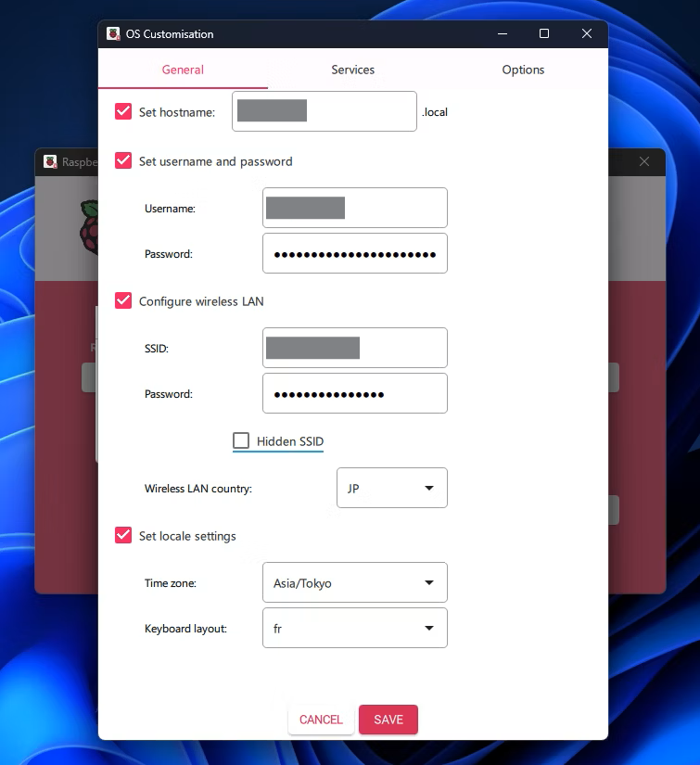The width and height of the screenshot is (700, 765).
Task: Click the 'Hidden SSID' label text
Action: tap(290, 441)
